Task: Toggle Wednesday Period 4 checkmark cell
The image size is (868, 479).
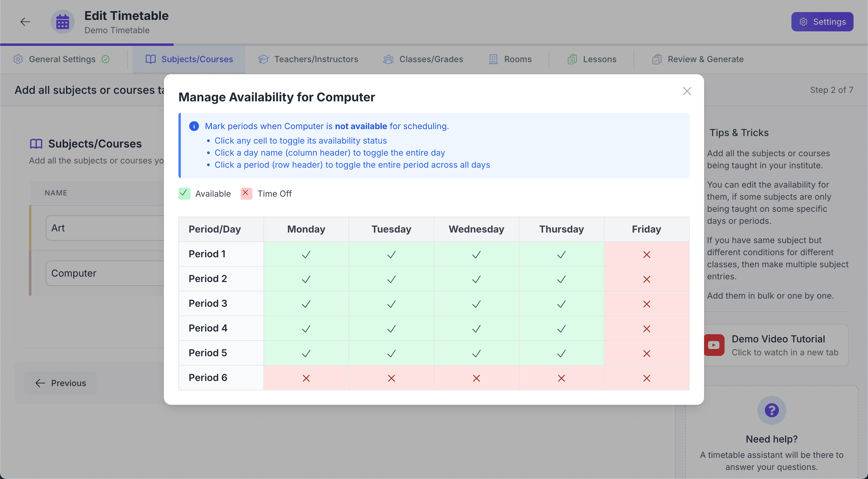Action: tap(476, 328)
